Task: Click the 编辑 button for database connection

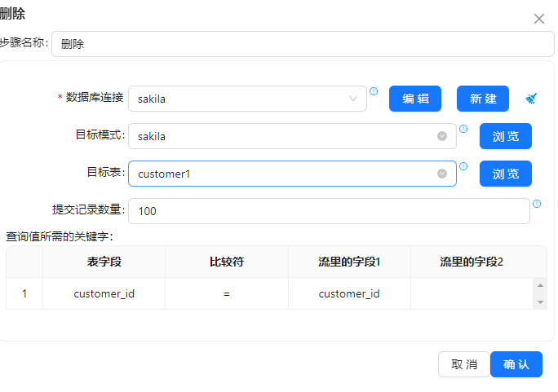Action: 415,99
